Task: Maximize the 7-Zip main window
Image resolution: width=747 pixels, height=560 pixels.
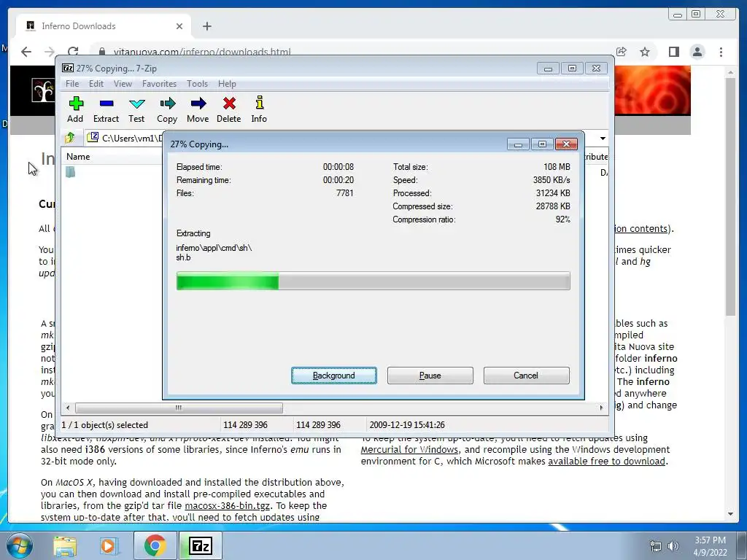Action: pyautogui.click(x=572, y=69)
